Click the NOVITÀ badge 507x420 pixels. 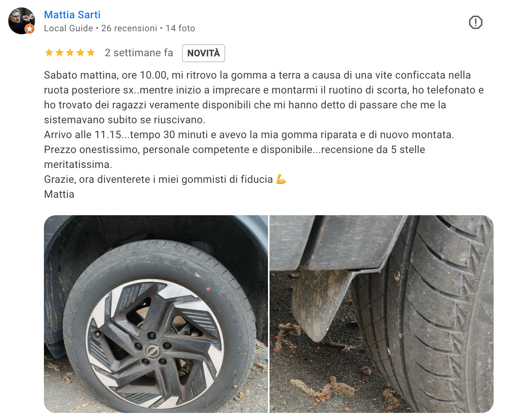(204, 53)
